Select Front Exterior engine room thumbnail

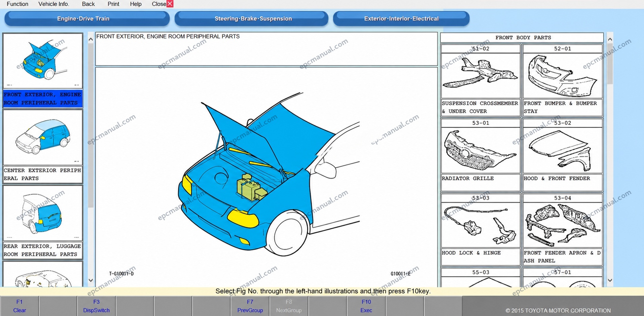point(43,61)
